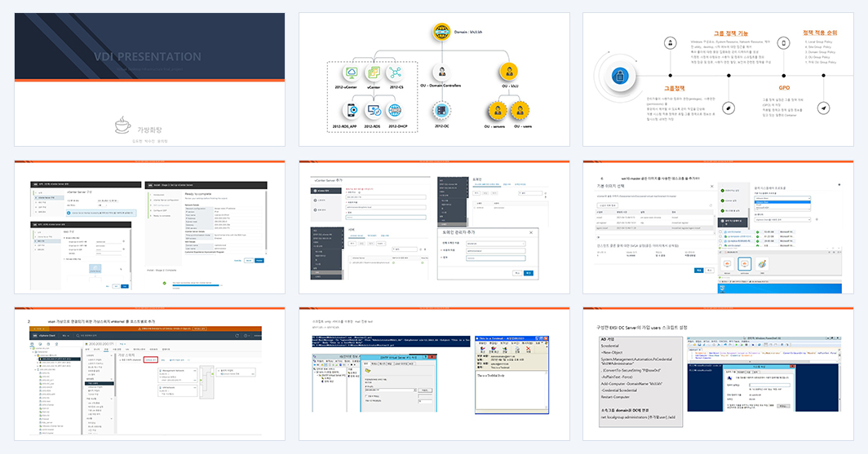The image size is (868, 454).
Task: Click the green vCenter icon
Action: (x=374, y=73)
